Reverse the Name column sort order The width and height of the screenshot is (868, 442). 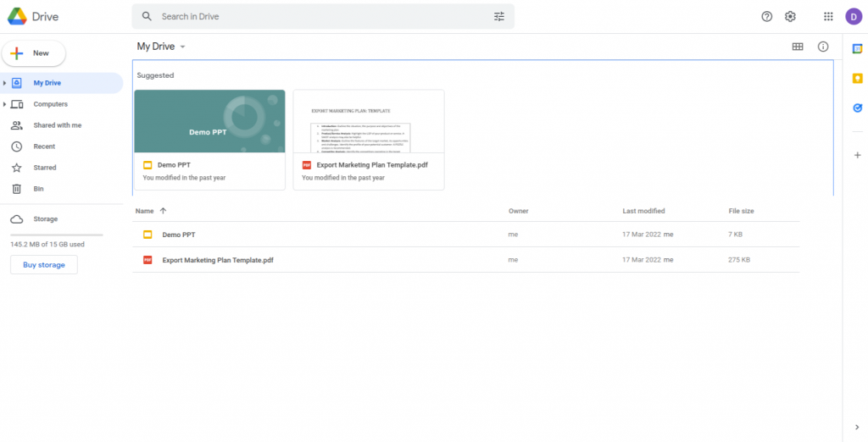tap(163, 211)
